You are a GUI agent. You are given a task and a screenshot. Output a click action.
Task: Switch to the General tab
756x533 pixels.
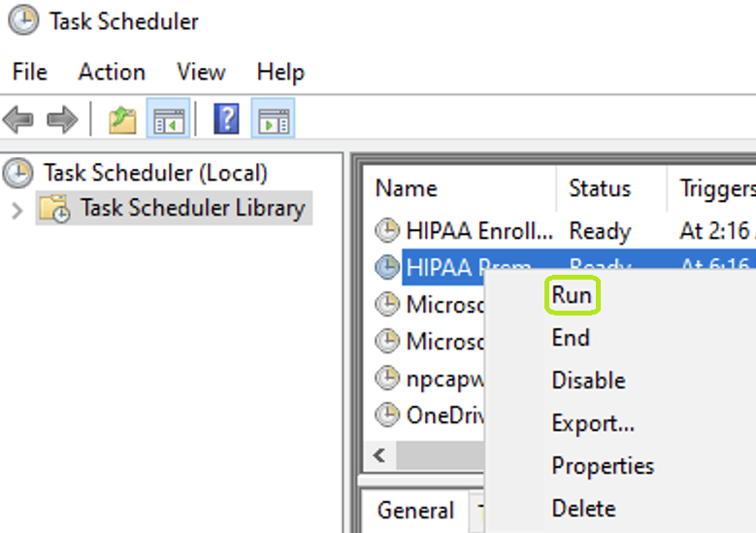click(x=415, y=511)
